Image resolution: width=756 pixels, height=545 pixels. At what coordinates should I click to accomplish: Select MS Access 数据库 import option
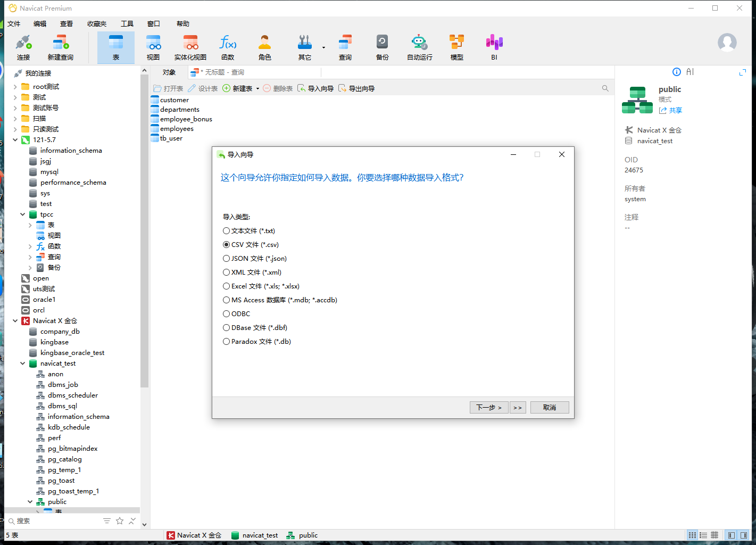click(280, 300)
